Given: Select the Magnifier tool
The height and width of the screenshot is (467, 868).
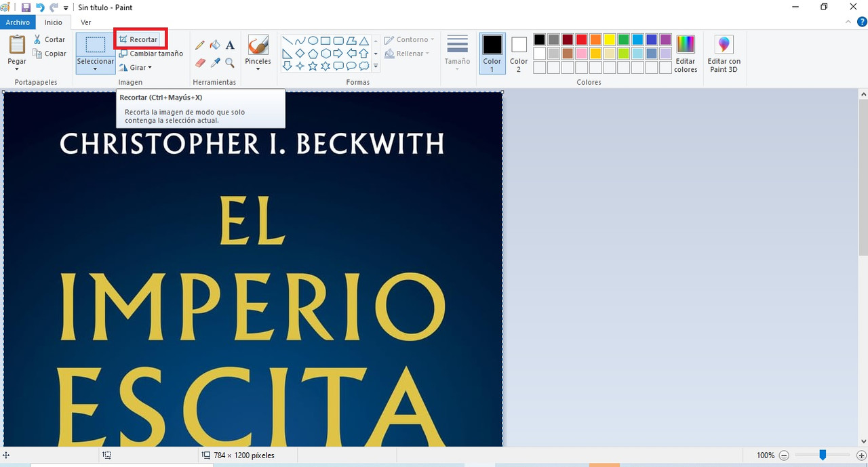Looking at the screenshot, I should [230, 62].
